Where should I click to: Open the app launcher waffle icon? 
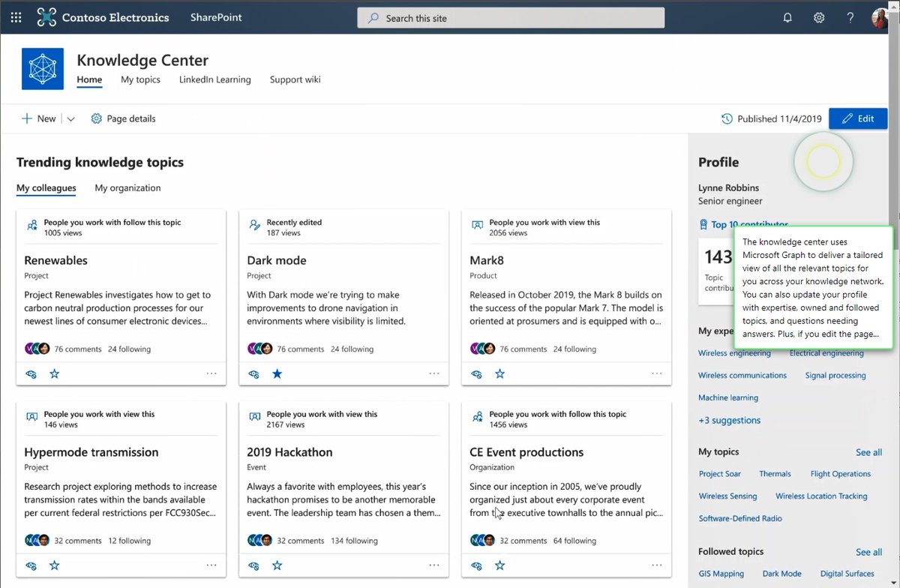coord(16,17)
